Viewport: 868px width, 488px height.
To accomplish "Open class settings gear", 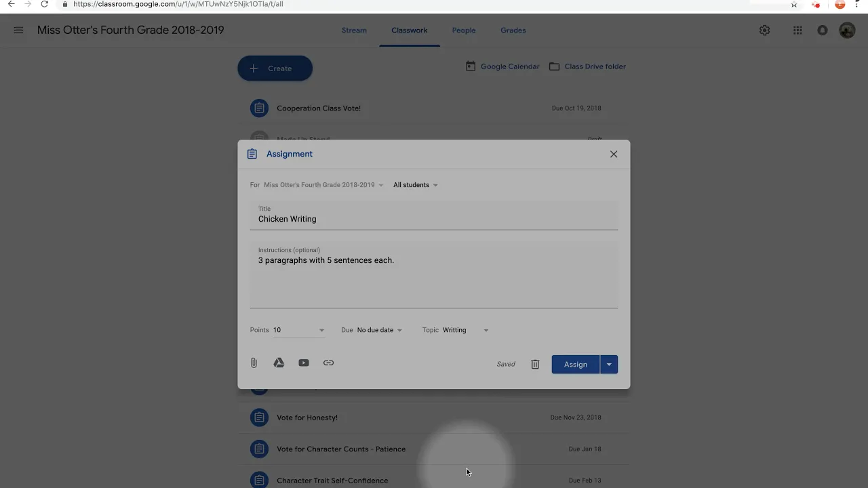I will point(764,30).
